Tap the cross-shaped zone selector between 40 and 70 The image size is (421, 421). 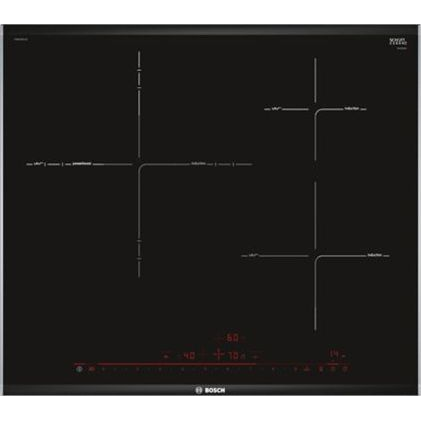tap(218, 355)
